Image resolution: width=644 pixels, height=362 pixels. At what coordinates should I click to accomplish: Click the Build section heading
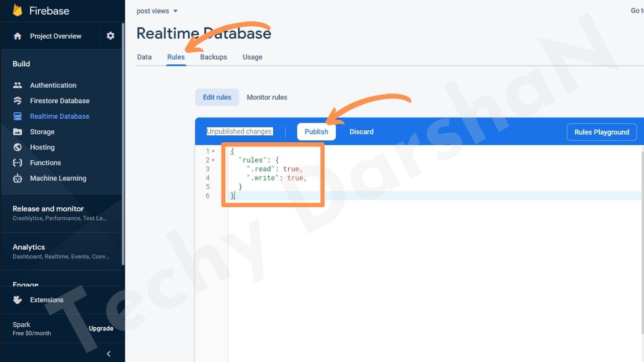coord(21,64)
